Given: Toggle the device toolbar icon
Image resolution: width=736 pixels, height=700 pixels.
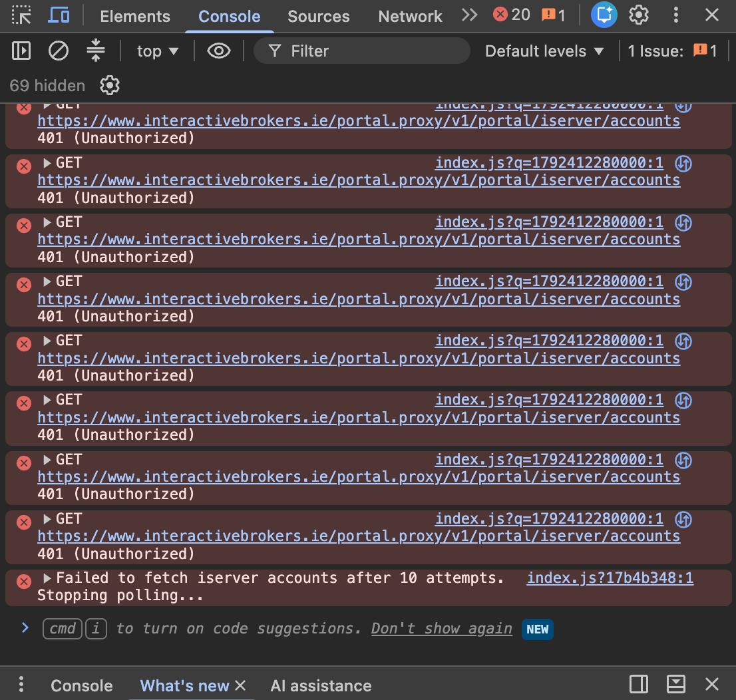Looking at the screenshot, I should (59, 15).
